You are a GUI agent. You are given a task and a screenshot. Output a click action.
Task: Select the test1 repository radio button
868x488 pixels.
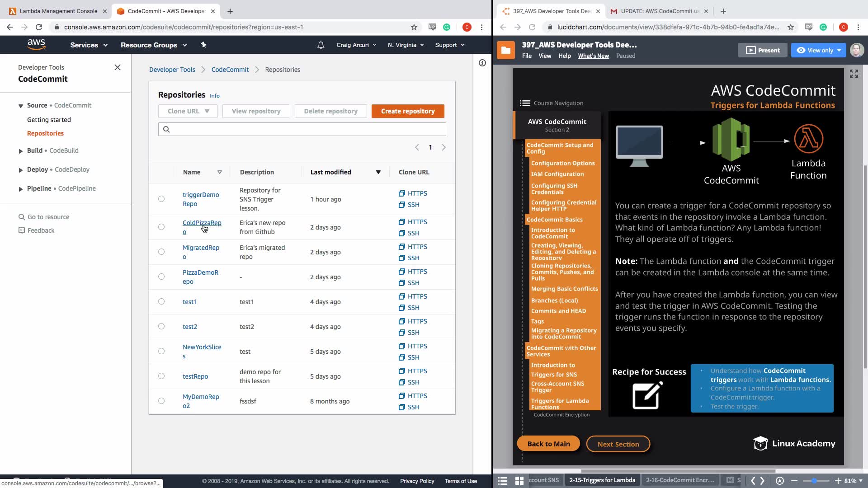coord(161,301)
